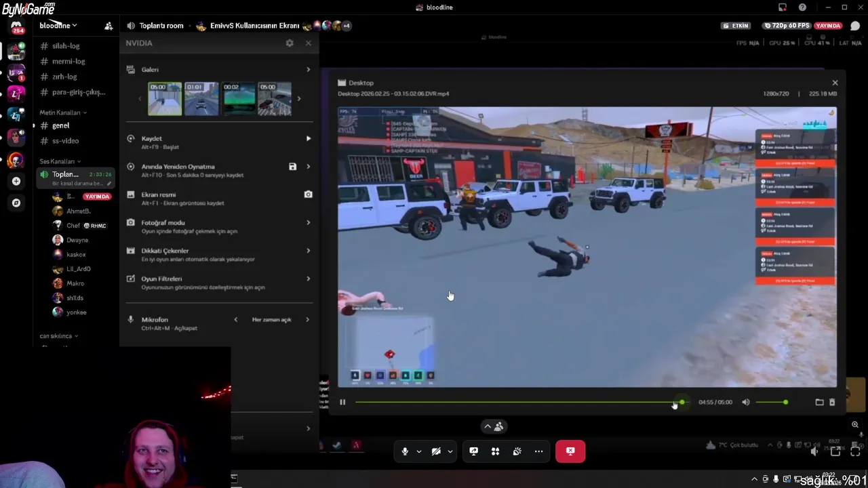
Task: Select gallery thumbnail labeled 00:02
Action: coord(238,99)
